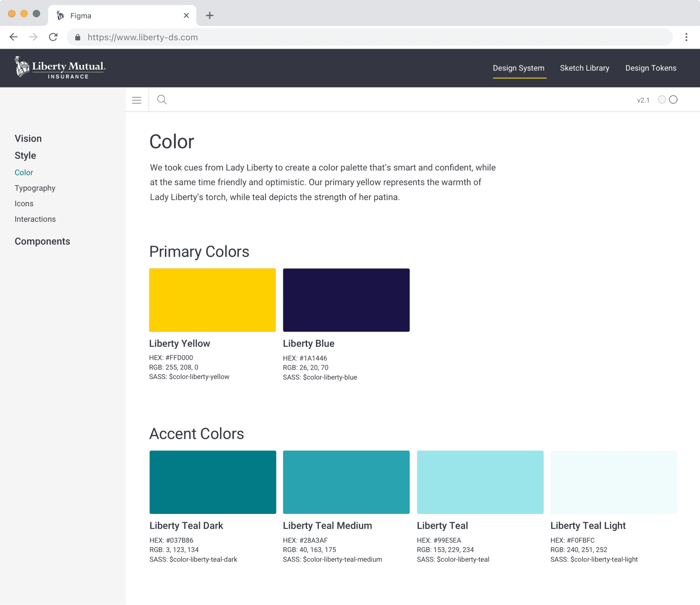Click SASS: $color-liberty-teal-dark text
Image resolution: width=700 pixels, height=605 pixels.
[193, 559]
